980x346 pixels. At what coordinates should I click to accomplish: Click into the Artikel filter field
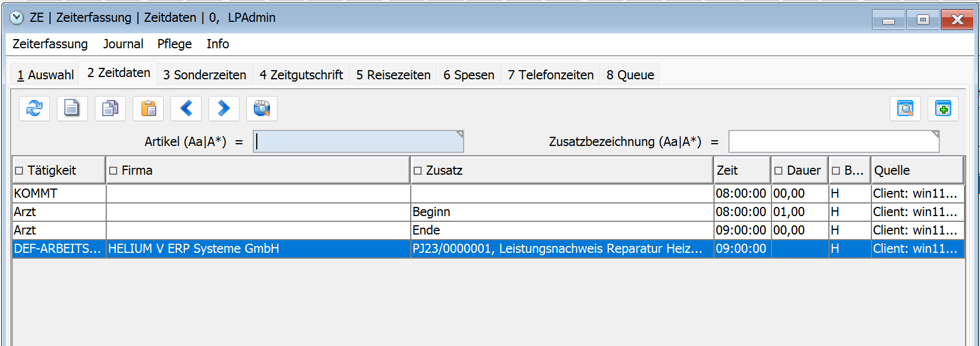click(x=358, y=142)
